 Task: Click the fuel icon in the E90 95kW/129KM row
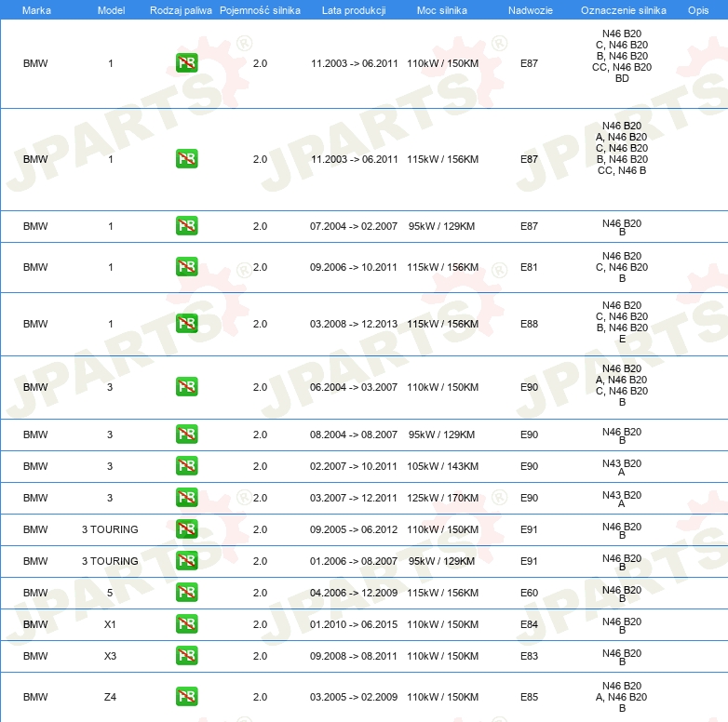186,434
